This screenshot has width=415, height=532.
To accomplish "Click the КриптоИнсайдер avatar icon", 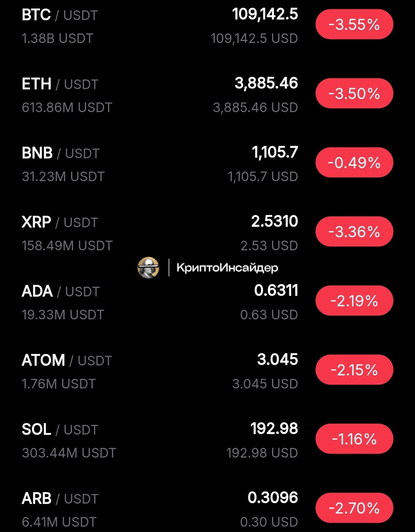I will point(148,268).
